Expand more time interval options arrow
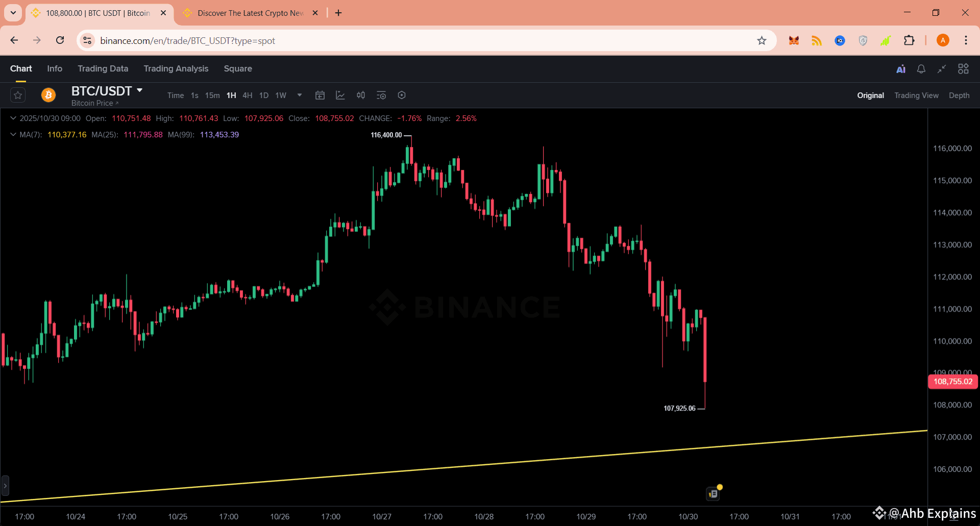The width and height of the screenshot is (980, 526). pyautogui.click(x=300, y=95)
